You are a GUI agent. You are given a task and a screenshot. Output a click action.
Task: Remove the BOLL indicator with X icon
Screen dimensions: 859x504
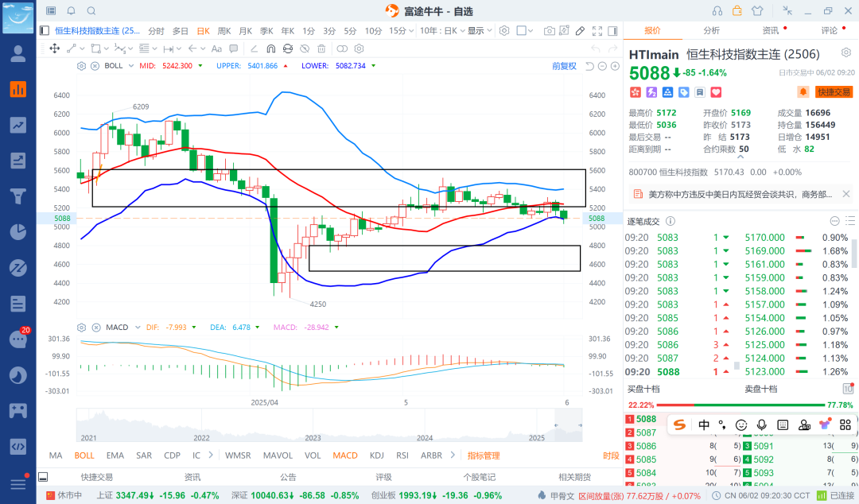click(95, 66)
